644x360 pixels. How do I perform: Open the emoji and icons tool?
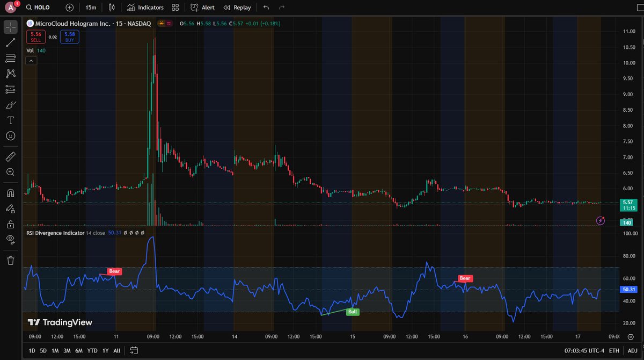[x=11, y=136]
